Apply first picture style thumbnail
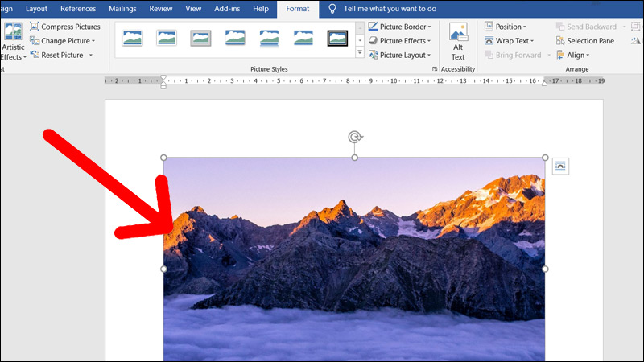Viewport: 644px width, 362px height. pos(133,38)
